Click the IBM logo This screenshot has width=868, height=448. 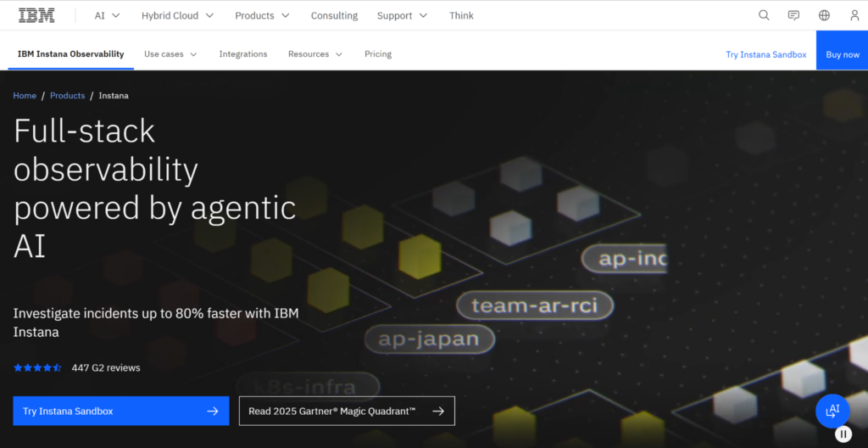pyautogui.click(x=36, y=15)
